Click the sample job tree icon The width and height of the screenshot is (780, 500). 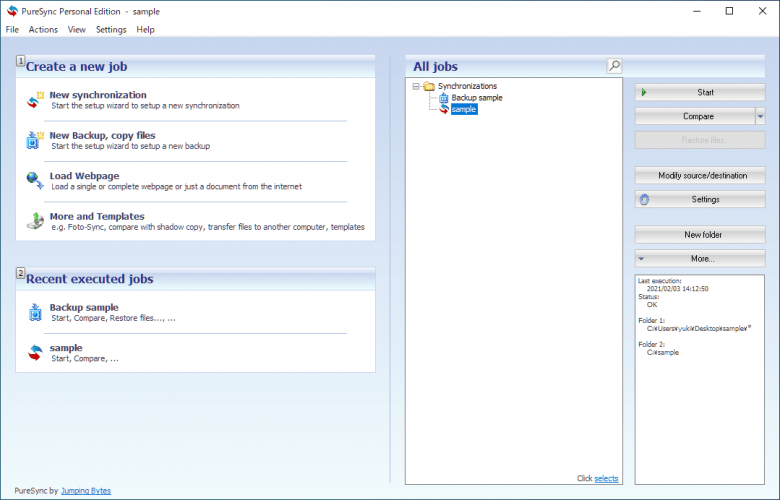444,109
